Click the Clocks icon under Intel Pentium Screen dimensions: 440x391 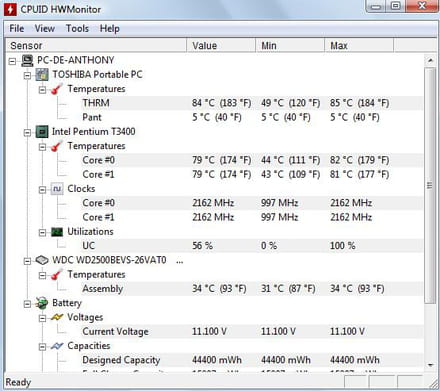pos(57,189)
